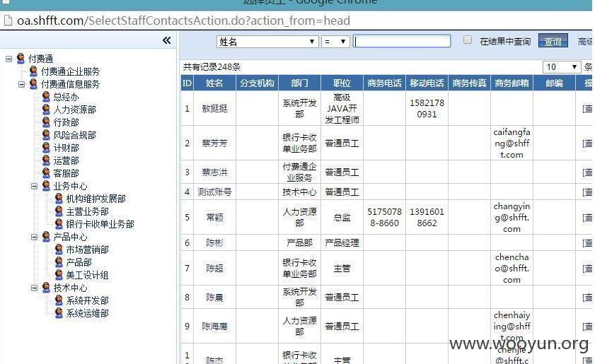595x364 pixels.
Task: Click the person icon beside 计财部
Action: [46, 148]
